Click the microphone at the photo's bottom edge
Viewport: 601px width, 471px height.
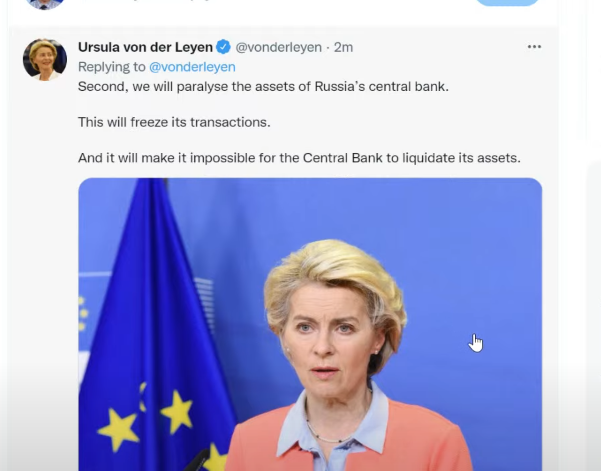pyautogui.click(x=195, y=462)
